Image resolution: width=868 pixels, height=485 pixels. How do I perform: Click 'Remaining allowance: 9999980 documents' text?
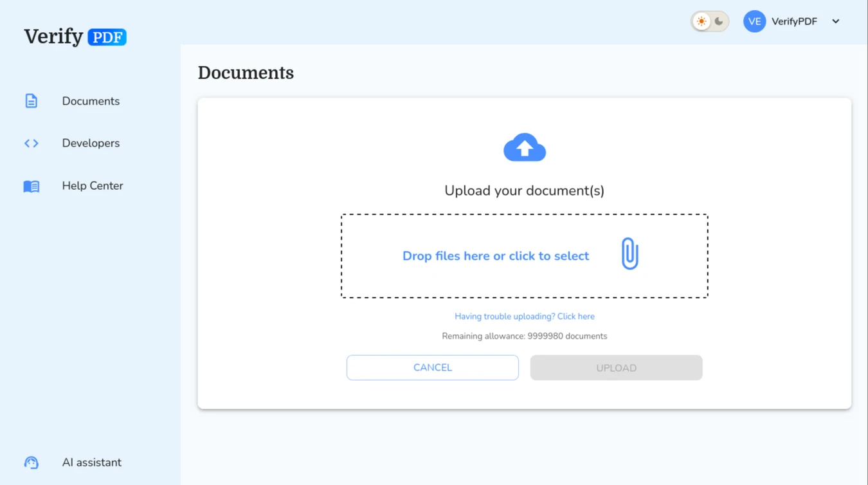525,336
